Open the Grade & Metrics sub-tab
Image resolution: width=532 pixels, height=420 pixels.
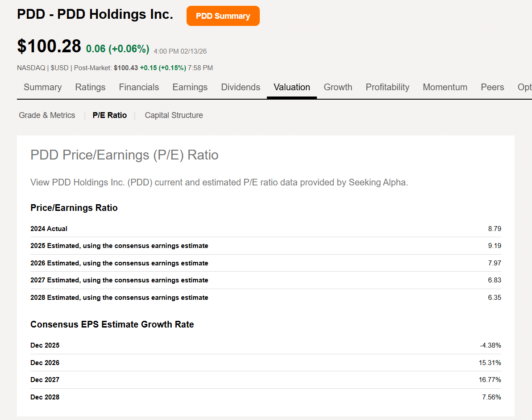pyautogui.click(x=47, y=115)
